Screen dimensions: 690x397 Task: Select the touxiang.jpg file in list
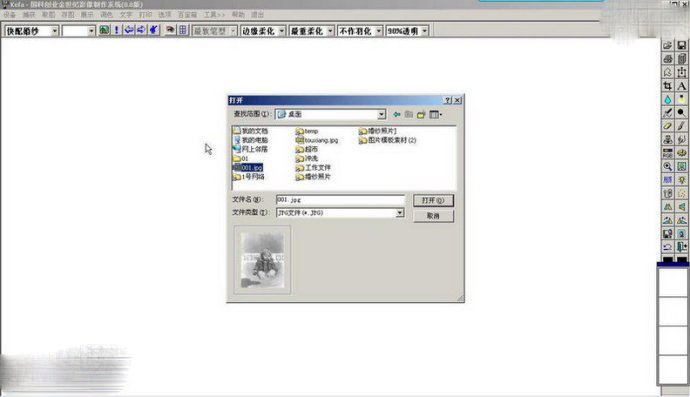(x=317, y=140)
